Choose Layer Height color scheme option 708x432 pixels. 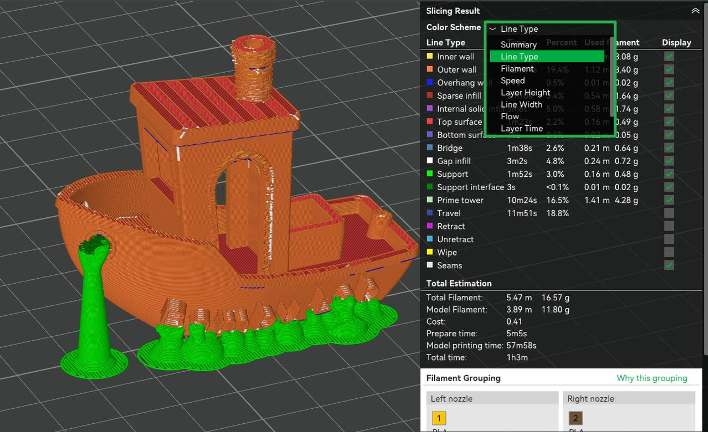525,93
